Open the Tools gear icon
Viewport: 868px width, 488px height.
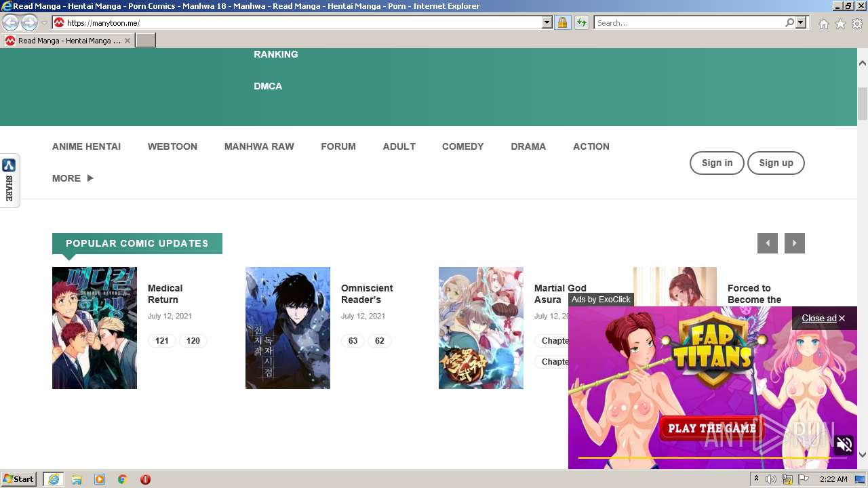point(857,24)
